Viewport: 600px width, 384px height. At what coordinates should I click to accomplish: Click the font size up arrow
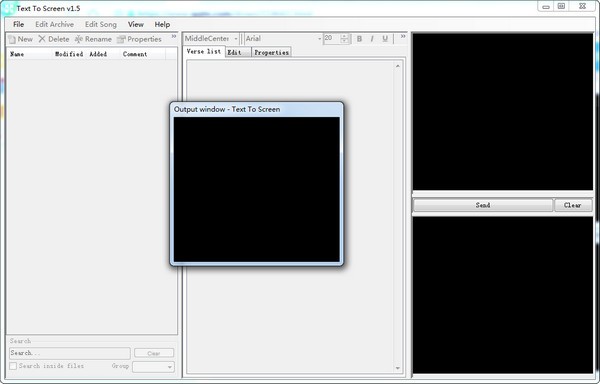click(345, 36)
